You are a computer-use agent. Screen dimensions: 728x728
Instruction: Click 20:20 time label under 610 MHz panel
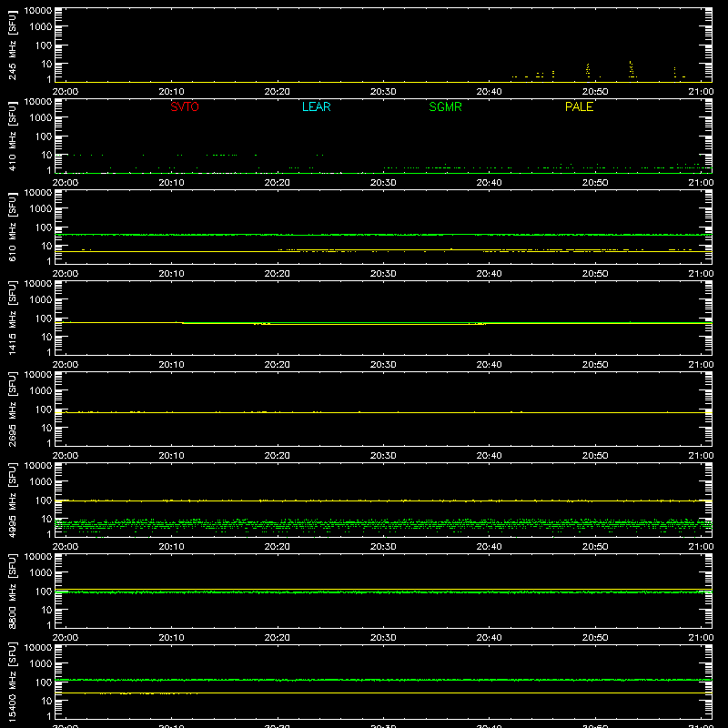(x=278, y=274)
